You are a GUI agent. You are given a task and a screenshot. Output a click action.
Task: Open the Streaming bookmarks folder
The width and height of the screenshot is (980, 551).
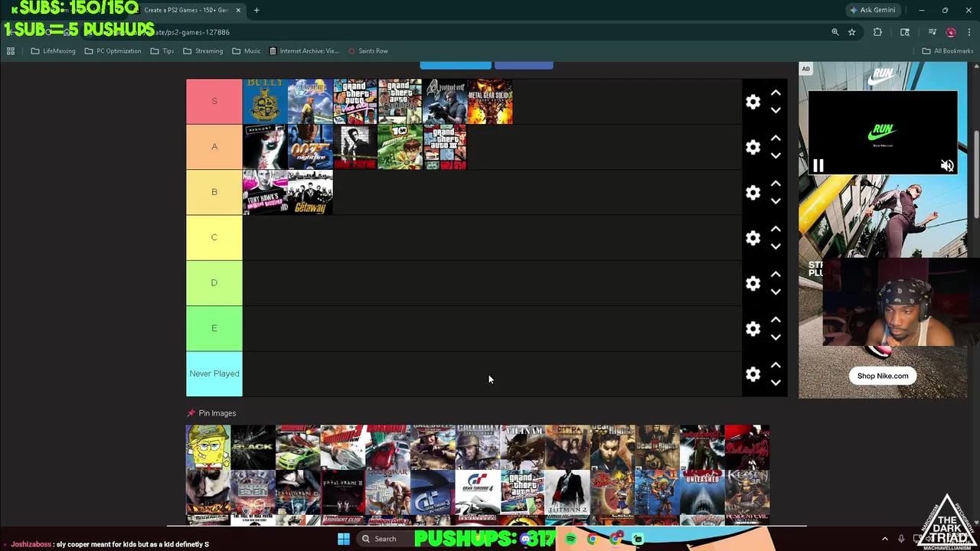coord(203,51)
